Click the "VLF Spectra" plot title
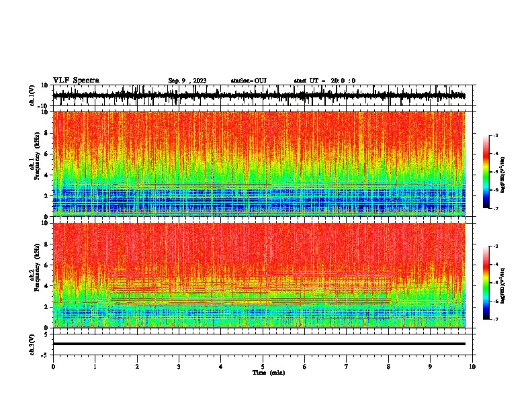 point(76,81)
